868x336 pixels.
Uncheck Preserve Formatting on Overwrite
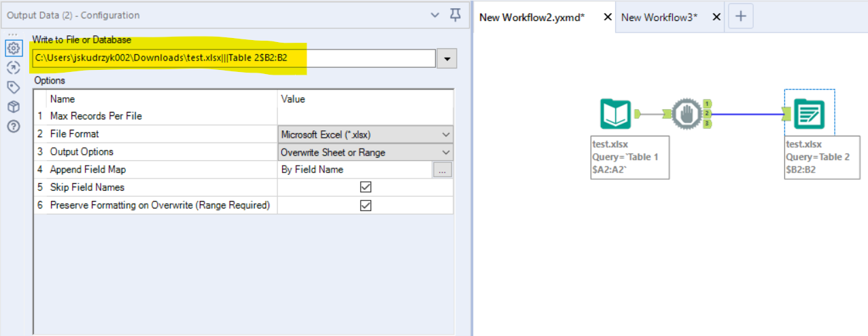pos(366,206)
